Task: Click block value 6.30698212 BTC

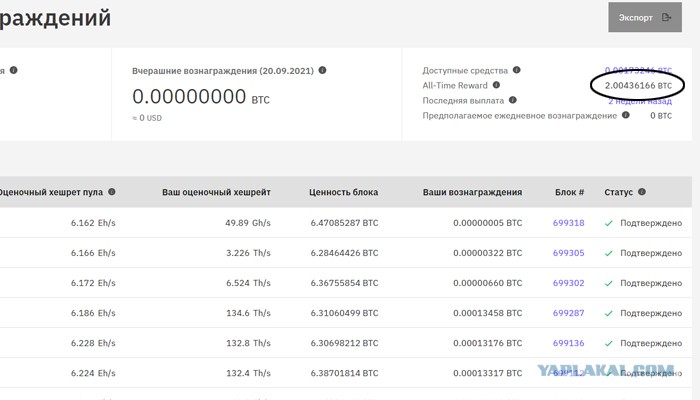Action: [344, 343]
